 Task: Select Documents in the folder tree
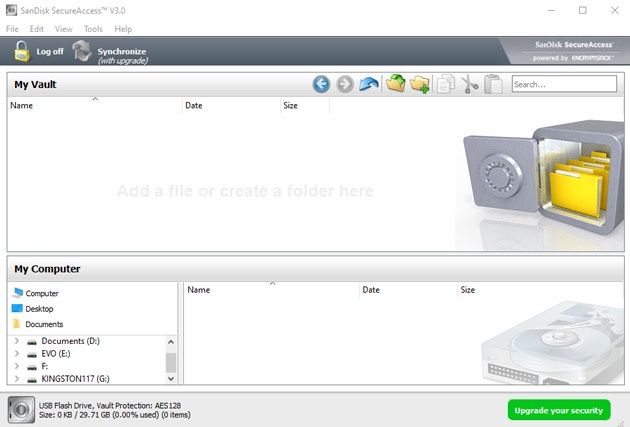coord(44,324)
